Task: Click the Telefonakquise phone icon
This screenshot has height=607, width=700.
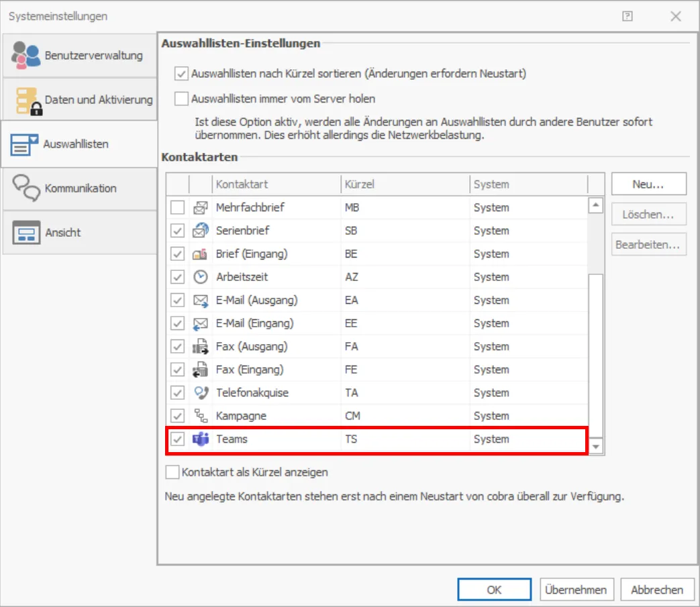Action: [201, 393]
